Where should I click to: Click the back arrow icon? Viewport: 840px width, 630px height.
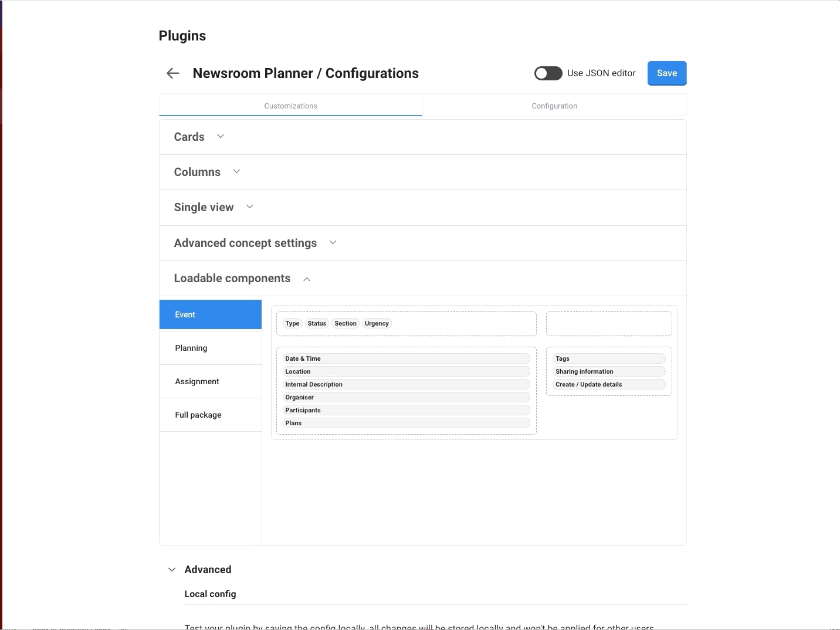[172, 73]
